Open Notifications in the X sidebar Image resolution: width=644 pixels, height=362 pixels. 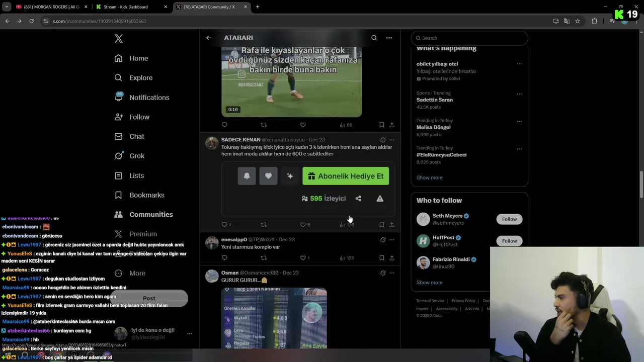(142, 98)
